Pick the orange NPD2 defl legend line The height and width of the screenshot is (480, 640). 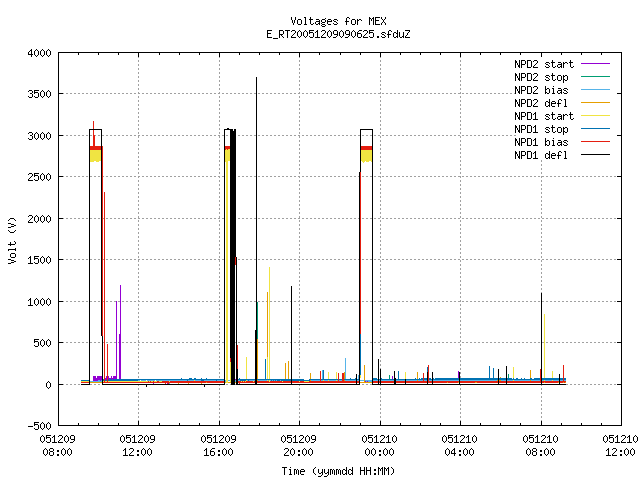(596, 103)
